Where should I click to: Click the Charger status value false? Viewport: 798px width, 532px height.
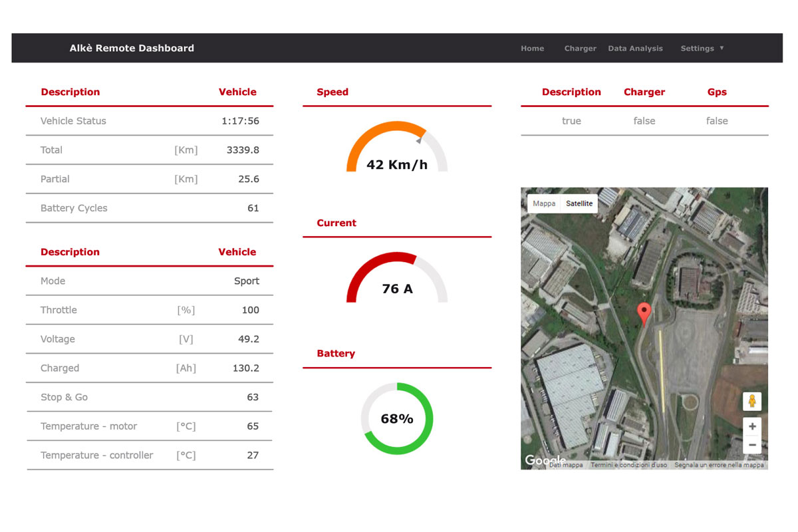(644, 121)
